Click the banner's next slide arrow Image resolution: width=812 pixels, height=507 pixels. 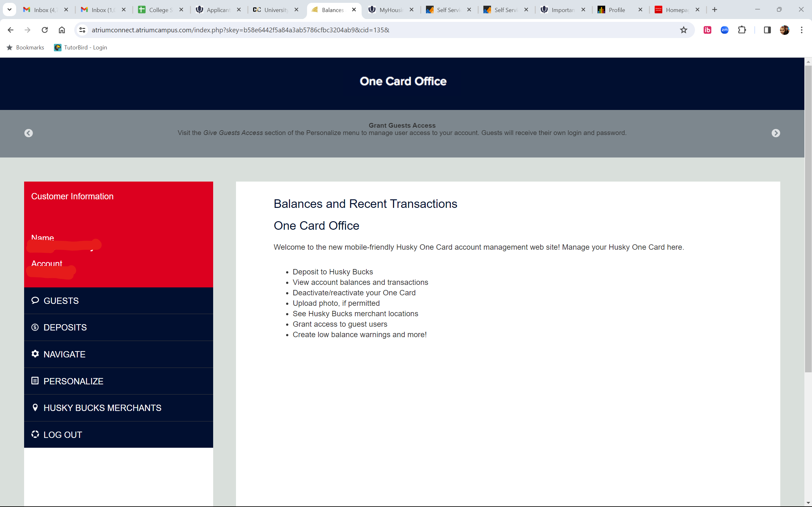point(776,133)
